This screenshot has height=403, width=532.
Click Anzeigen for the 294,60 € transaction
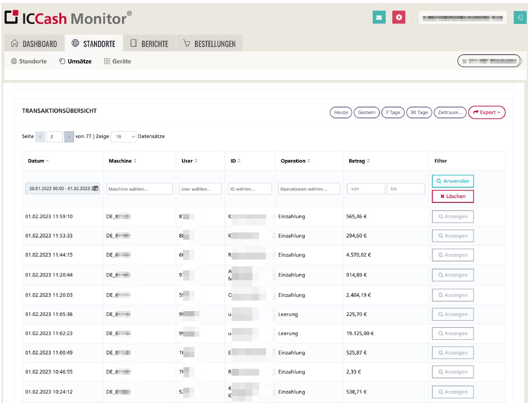pyautogui.click(x=453, y=236)
